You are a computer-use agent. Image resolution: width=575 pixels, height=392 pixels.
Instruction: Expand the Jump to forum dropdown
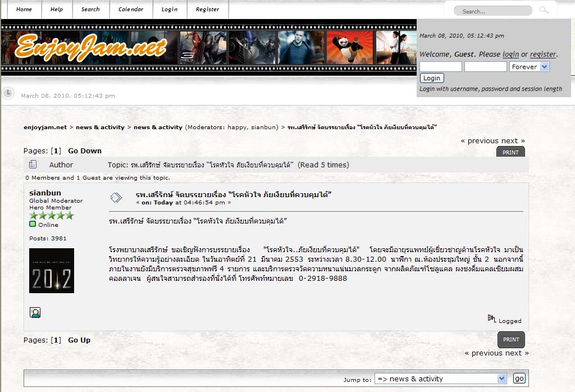click(x=440, y=379)
